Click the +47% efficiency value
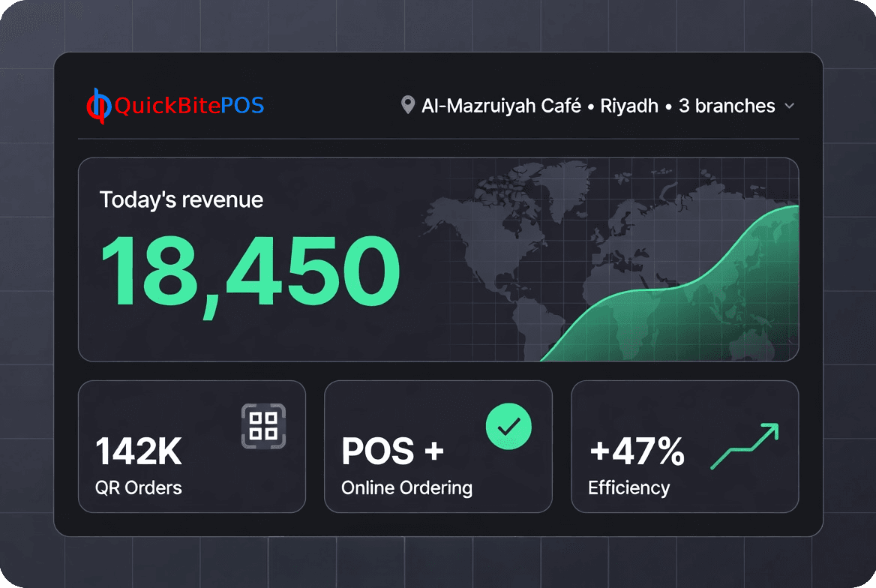 (637, 451)
